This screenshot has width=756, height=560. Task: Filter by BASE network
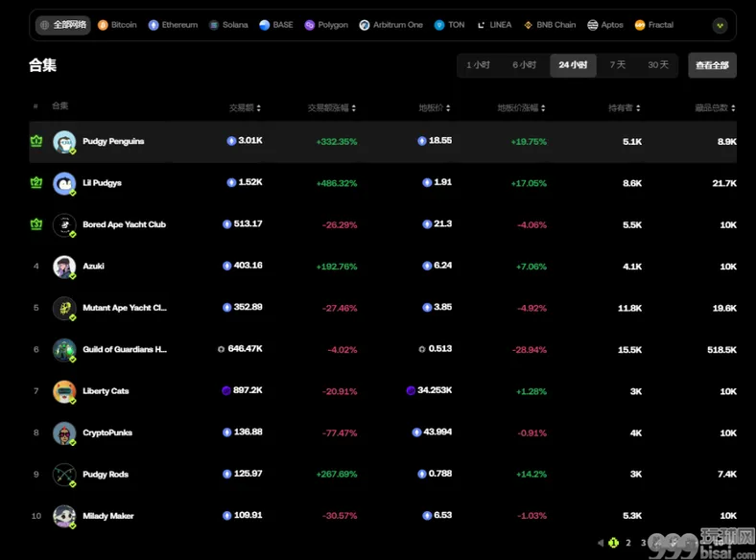pyautogui.click(x=275, y=25)
